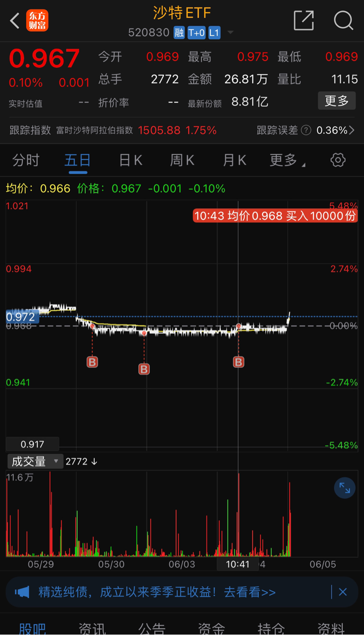The image size is (364, 635).
Task: Tap the 富时沙特阿拉伯指数 tracking index link
Action: pyautogui.click(x=94, y=130)
